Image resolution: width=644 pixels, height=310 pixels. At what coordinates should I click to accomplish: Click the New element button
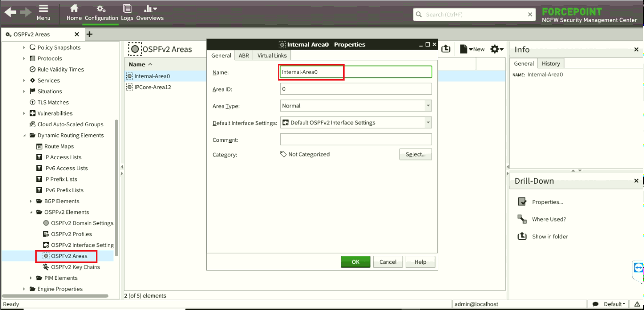pos(472,49)
